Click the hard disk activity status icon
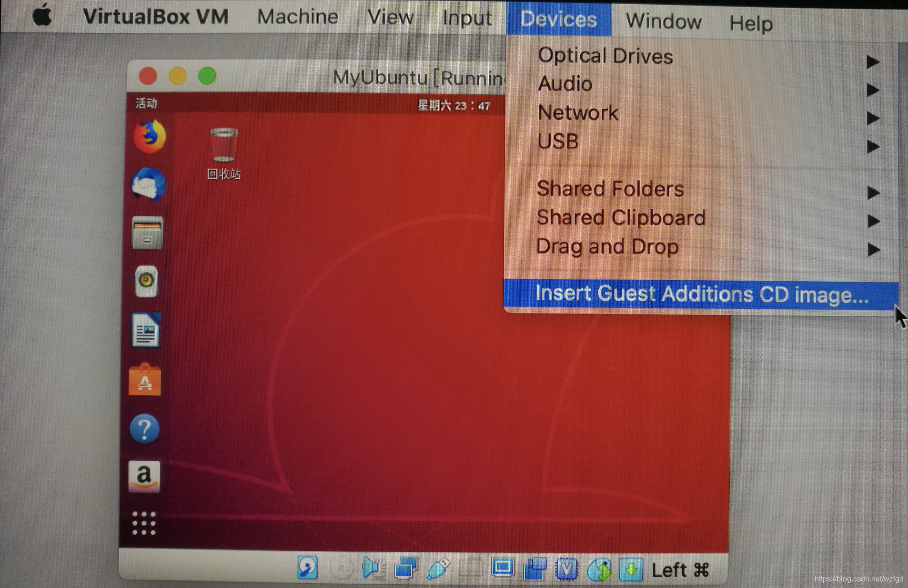 point(308,568)
